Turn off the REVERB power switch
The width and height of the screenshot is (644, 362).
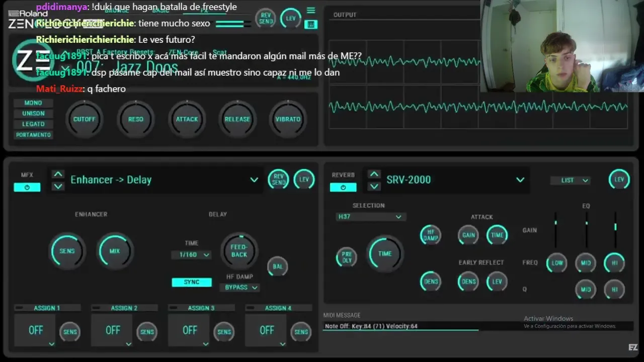click(343, 187)
